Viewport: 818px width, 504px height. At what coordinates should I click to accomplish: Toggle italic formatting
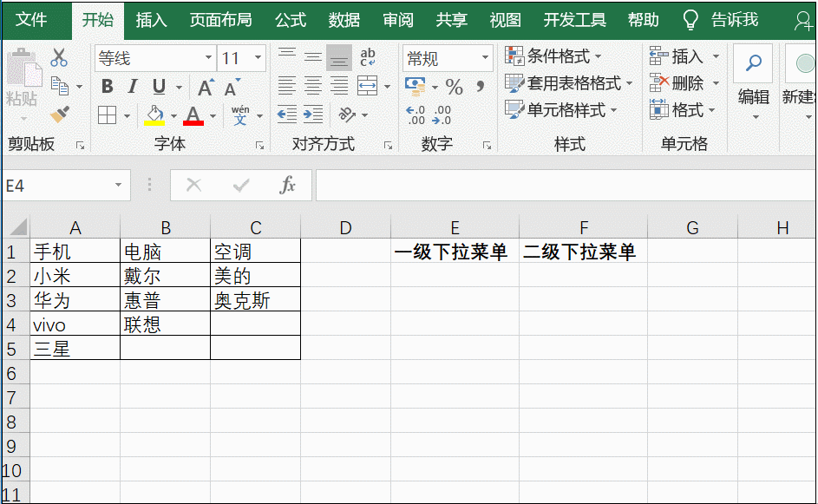coord(133,86)
